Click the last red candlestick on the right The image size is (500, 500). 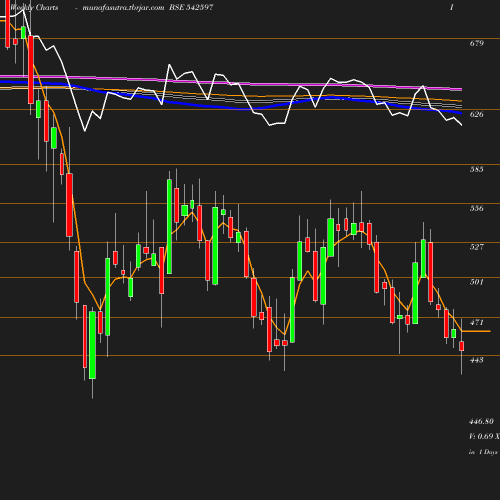(x=462, y=346)
